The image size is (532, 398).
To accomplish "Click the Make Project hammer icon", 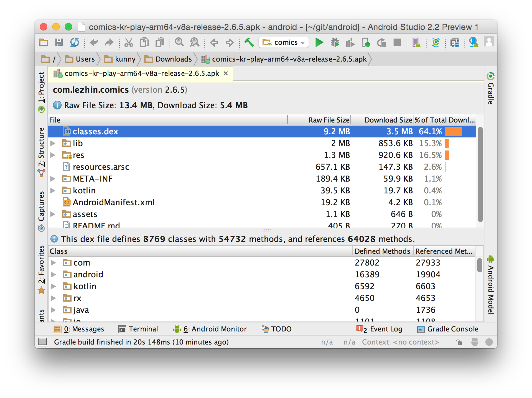I will coord(249,42).
